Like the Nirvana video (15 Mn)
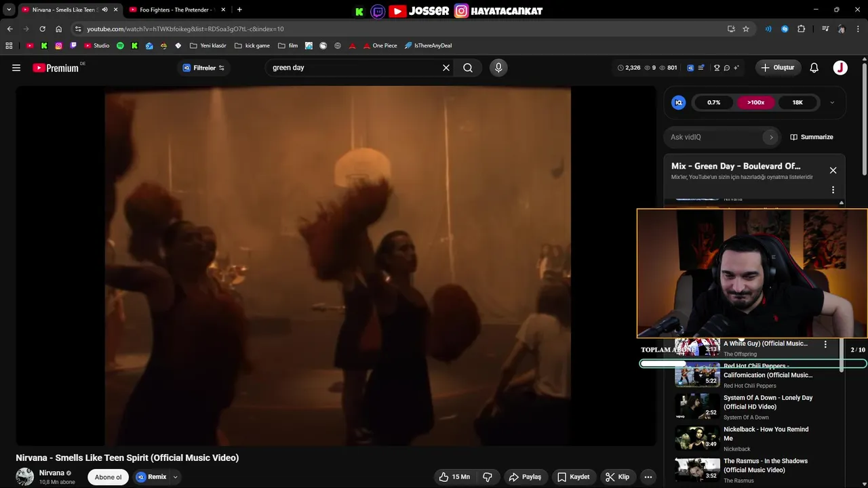Viewport: 868px width, 488px height. click(x=454, y=477)
